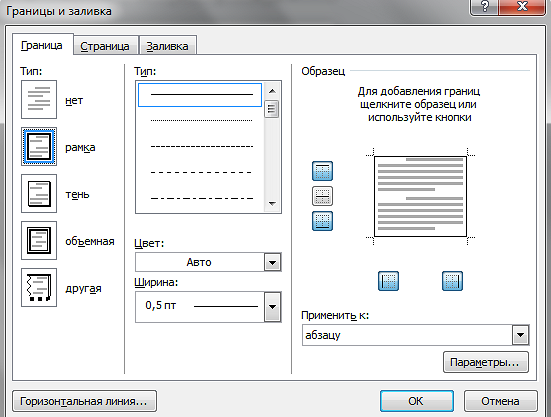
Task: Choose the 'объемная' 3-D border icon
Action: click(39, 241)
